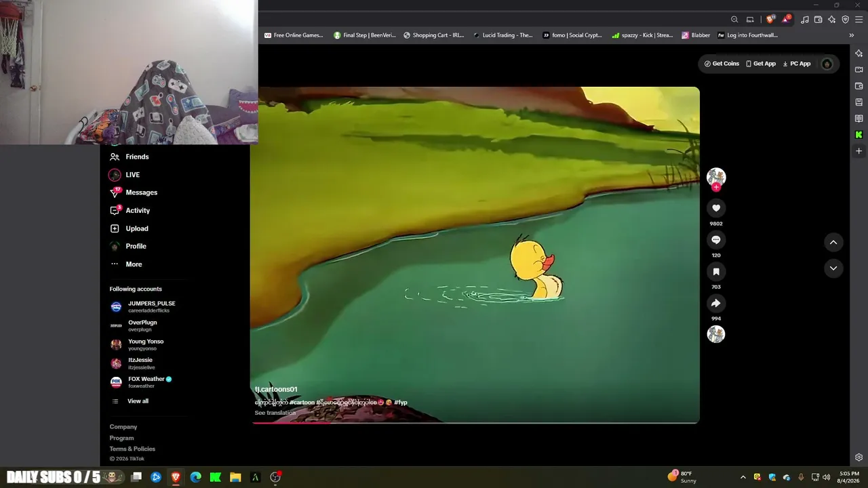868x488 pixels.
Task: Open the media control music note icon
Action: point(805,20)
